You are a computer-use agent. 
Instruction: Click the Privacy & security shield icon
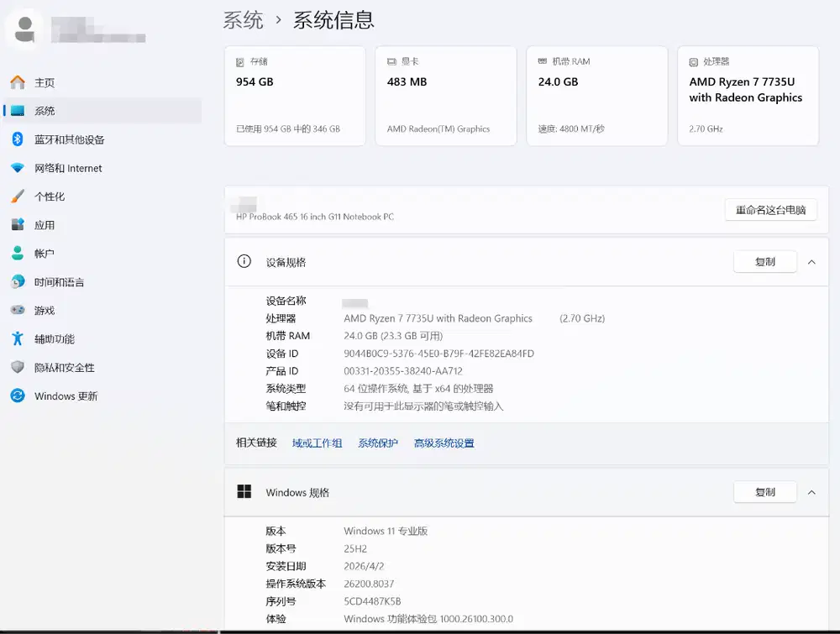(18, 368)
